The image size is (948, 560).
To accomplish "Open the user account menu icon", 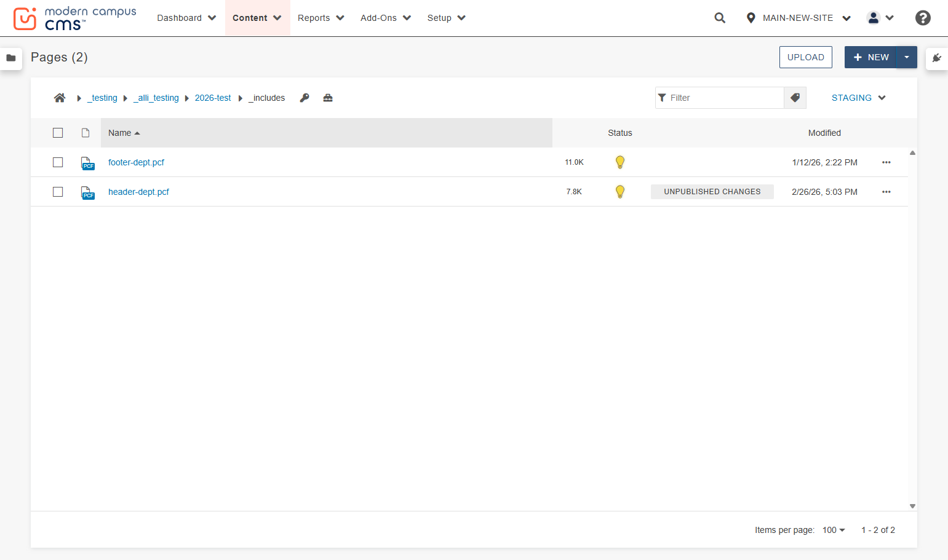I will [x=880, y=18].
